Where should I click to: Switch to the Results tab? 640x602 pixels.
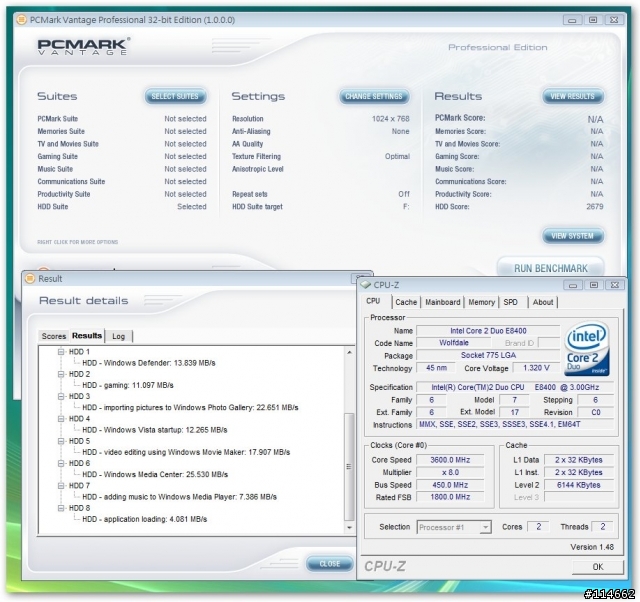87,335
